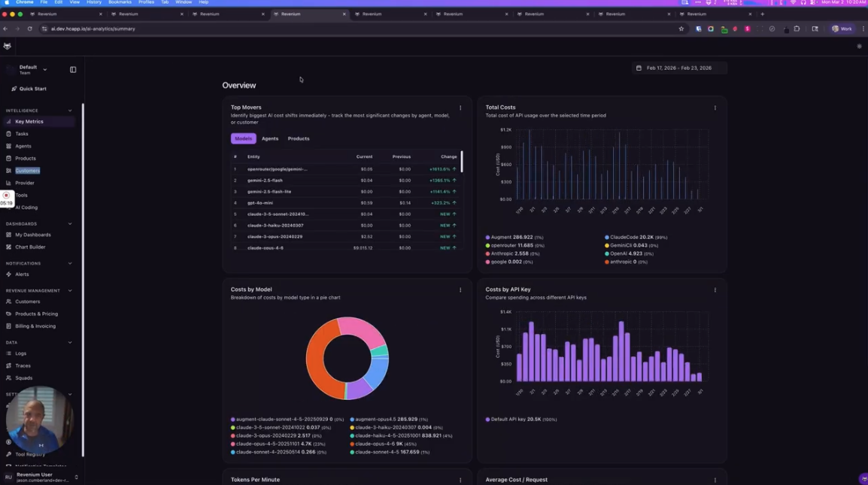
Task: Collapse the Intelligence sidebar section
Action: [69, 110]
